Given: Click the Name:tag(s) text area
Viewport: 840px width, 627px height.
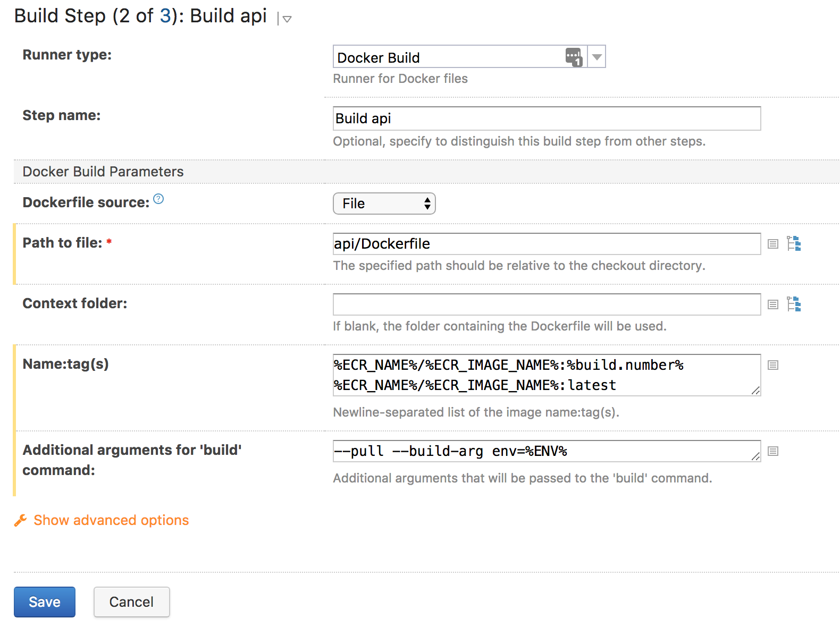Looking at the screenshot, I should point(547,375).
